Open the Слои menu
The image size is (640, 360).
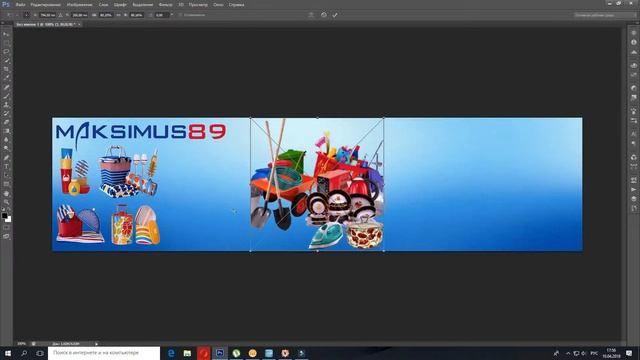(104, 5)
